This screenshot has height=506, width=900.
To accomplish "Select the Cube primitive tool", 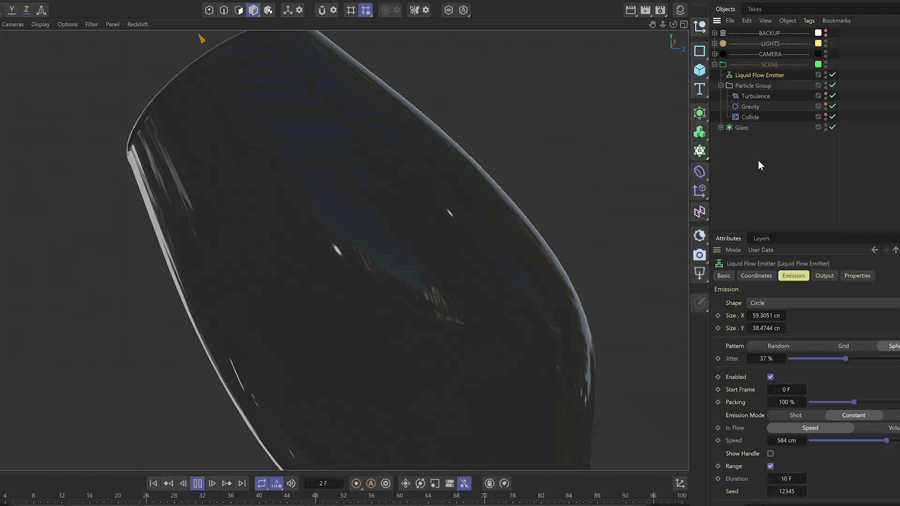I will pyautogui.click(x=700, y=70).
